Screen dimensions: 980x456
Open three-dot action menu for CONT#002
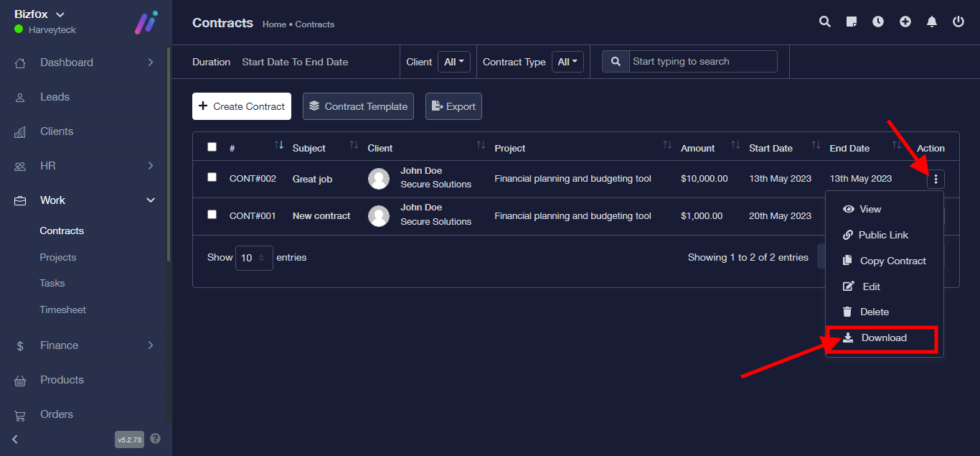coord(936,179)
